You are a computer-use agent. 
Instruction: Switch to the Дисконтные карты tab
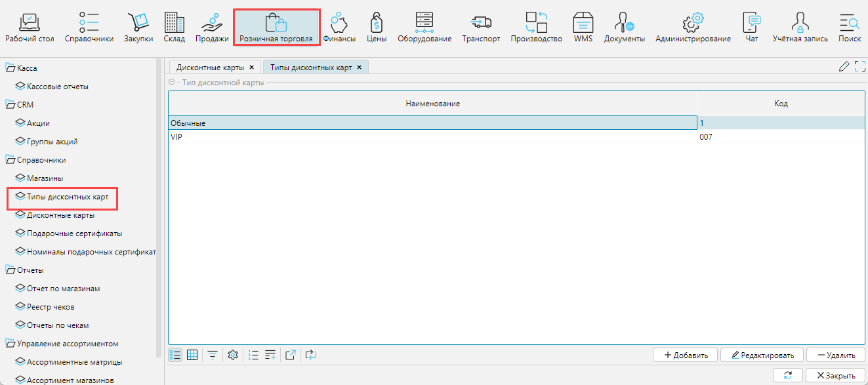click(x=210, y=68)
